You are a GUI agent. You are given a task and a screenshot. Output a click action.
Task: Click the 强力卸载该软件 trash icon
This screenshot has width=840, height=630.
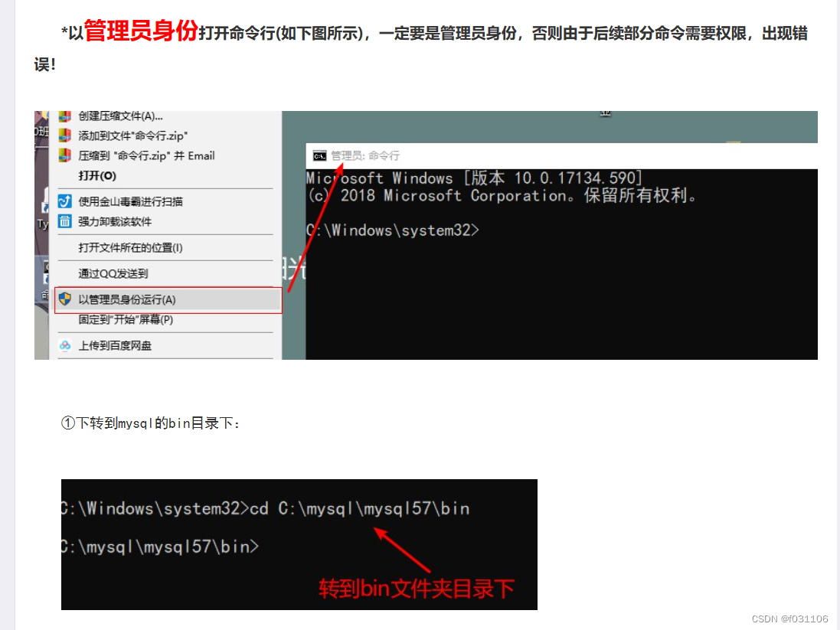(65, 221)
